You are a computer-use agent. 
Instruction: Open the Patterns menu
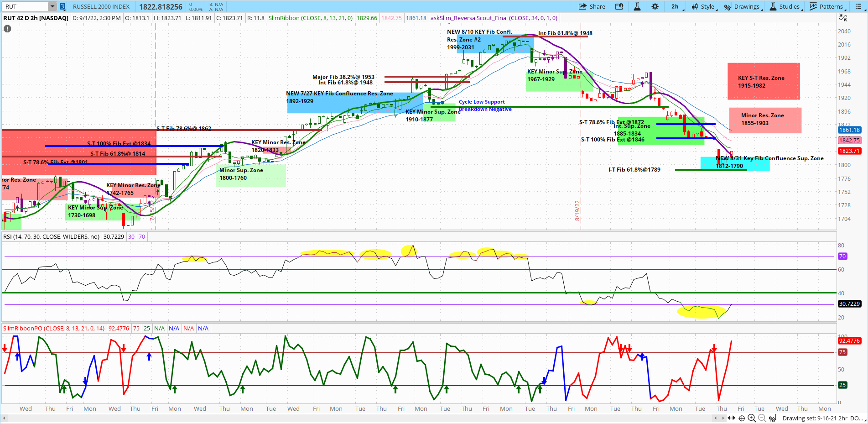827,6
